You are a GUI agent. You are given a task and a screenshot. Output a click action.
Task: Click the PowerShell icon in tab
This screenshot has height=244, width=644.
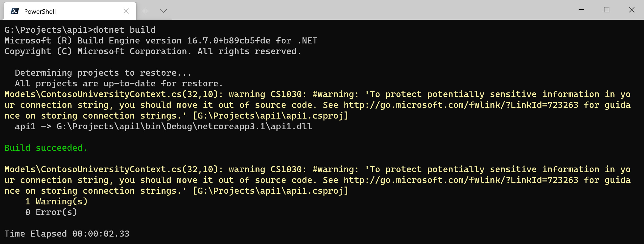[15, 11]
